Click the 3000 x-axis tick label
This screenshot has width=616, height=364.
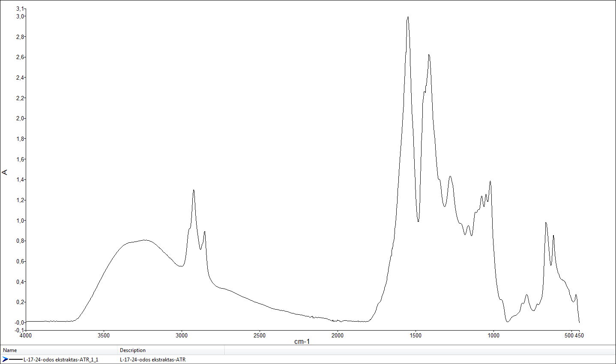click(x=182, y=335)
